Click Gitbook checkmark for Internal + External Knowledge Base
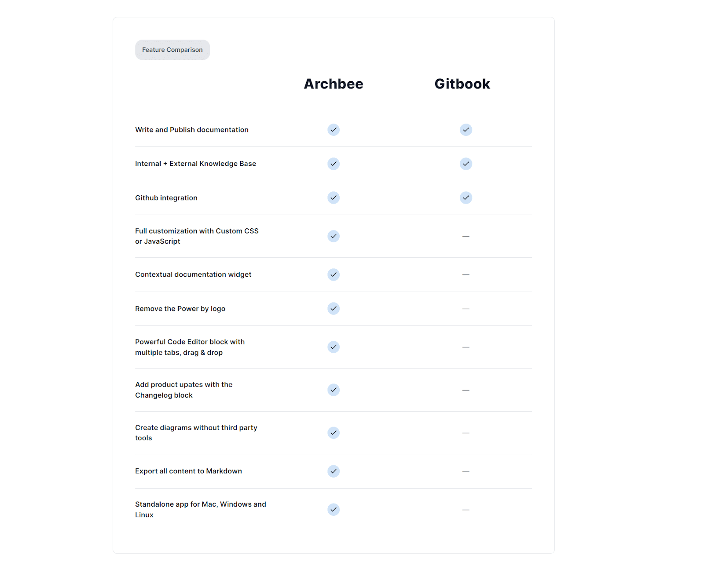Viewport: 704px width, 588px height. pyautogui.click(x=466, y=164)
